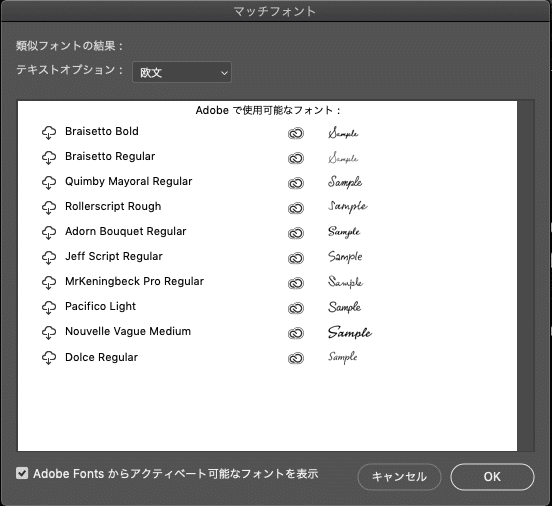Click Creative Cloud icon for Pacifico Light
552x506 pixels.
(296, 308)
